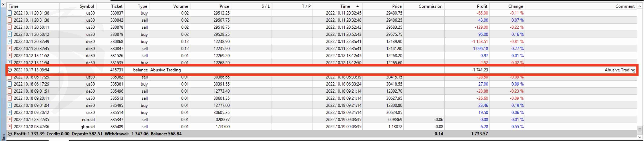Screen dimensions: 644x141
Task: Select the total profit 1 733.57
Action: tap(480, 134)
